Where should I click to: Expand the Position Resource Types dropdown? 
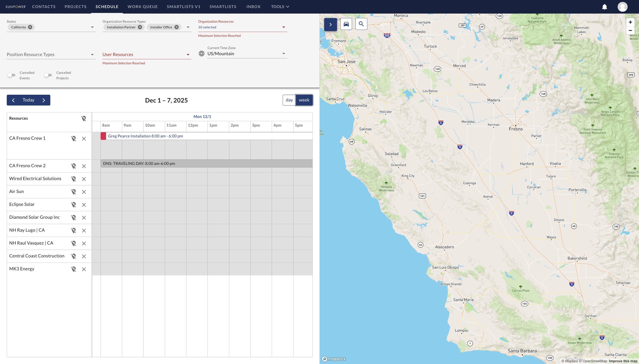tap(92, 54)
